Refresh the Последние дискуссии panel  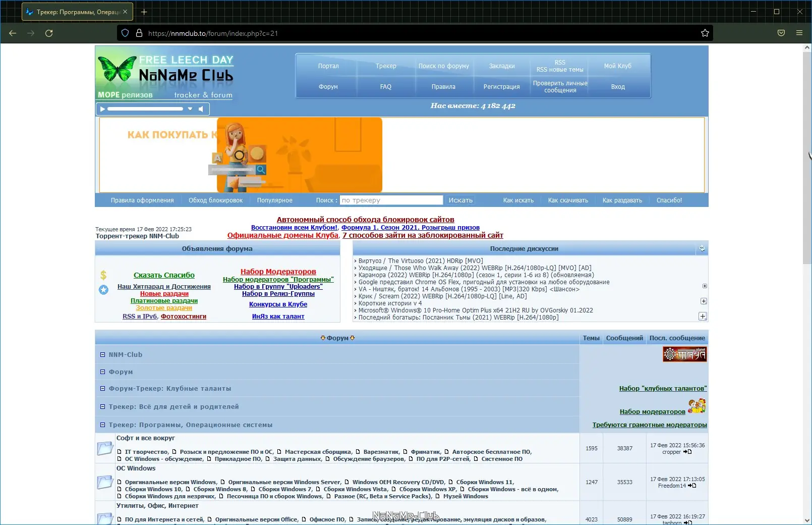tap(702, 248)
